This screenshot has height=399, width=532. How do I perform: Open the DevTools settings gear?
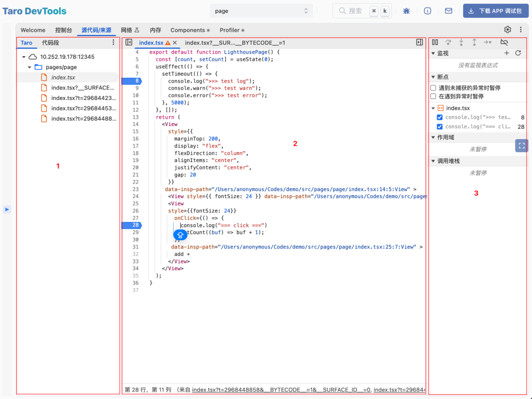pos(507,30)
